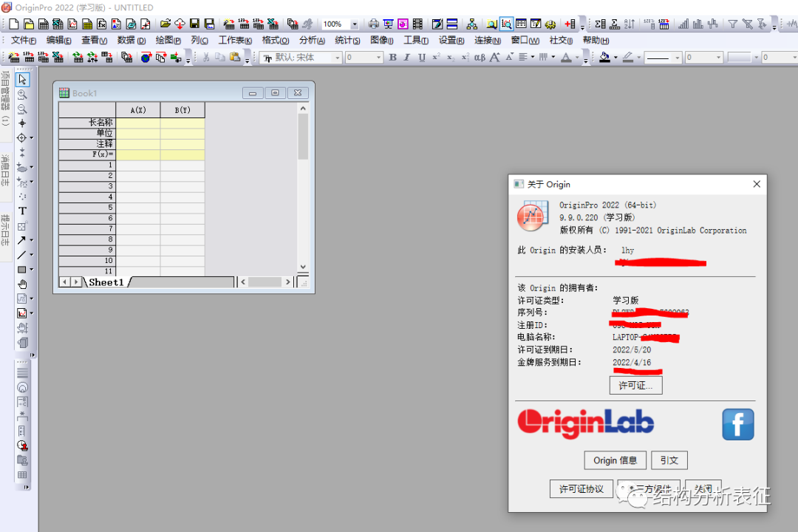This screenshot has height=532, width=798.
Task: Open the 编辑(E) menu
Action: 58,40
